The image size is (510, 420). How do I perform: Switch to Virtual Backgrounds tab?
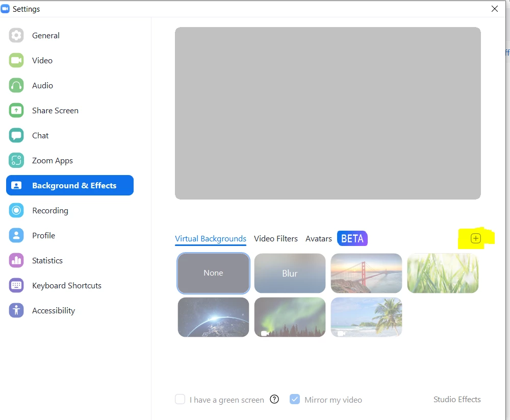pos(211,239)
